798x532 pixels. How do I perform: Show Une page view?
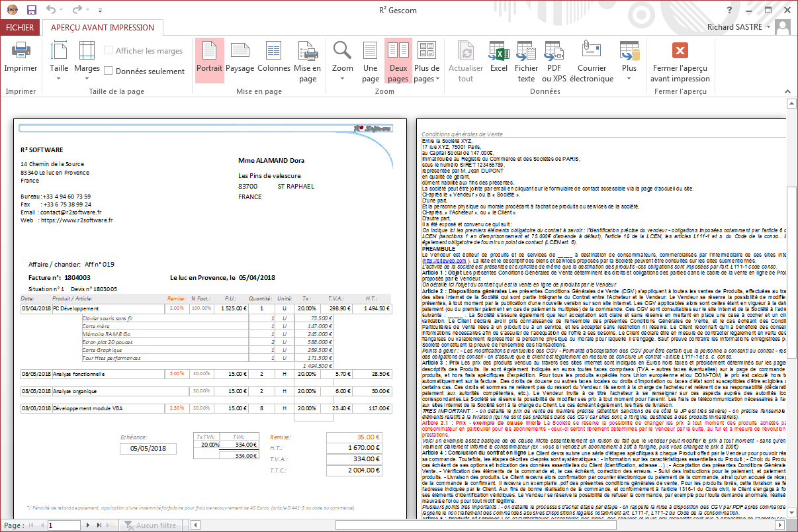[x=371, y=60]
